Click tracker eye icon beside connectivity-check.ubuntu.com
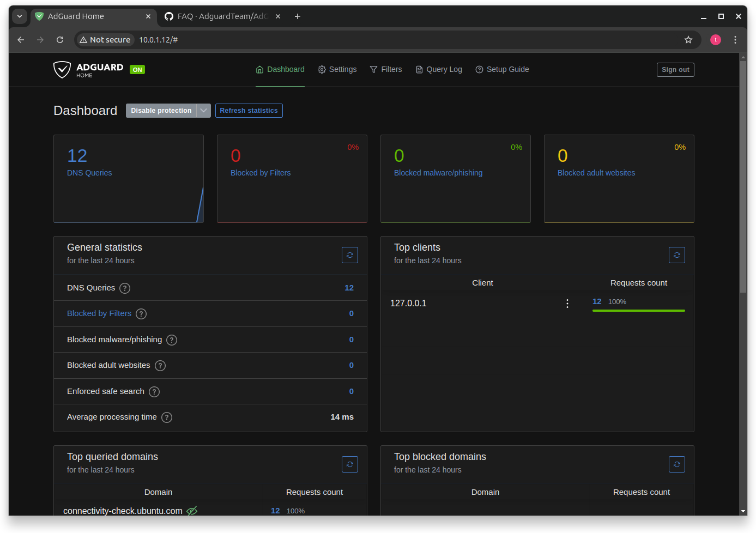The image size is (756, 533). pyautogui.click(x=192, y=511)
